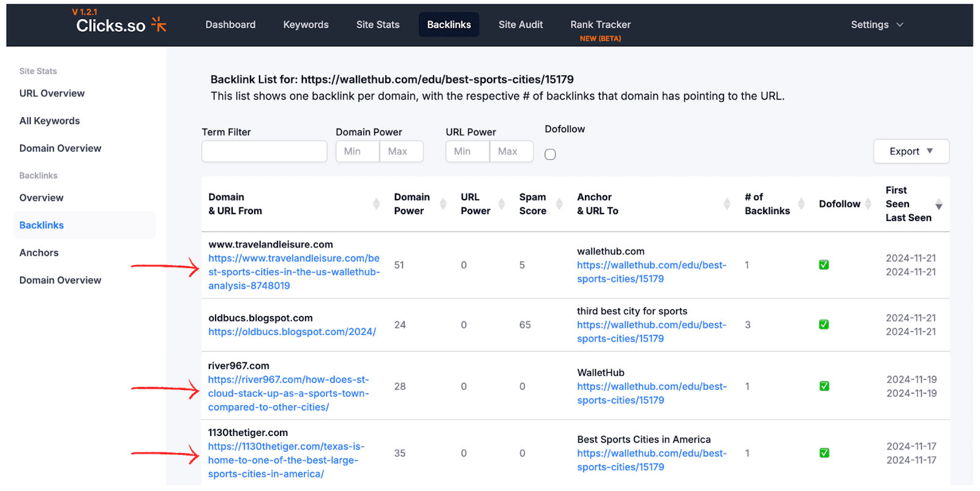Open the oldbucs.blogspot.com/2024 URL
980x491 pixels.
[x=292, y=332]
